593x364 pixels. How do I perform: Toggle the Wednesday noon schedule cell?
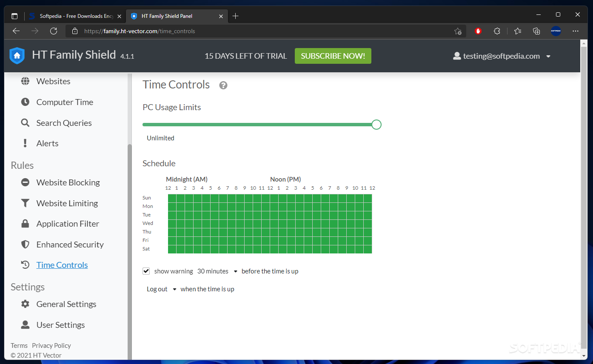tap(274, 224)
